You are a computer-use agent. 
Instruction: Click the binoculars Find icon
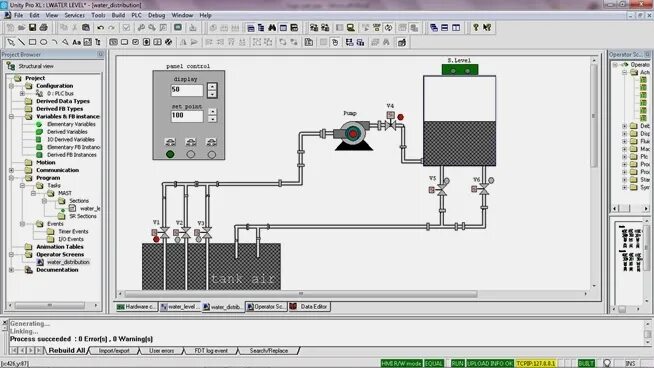[x=272, y=28]
